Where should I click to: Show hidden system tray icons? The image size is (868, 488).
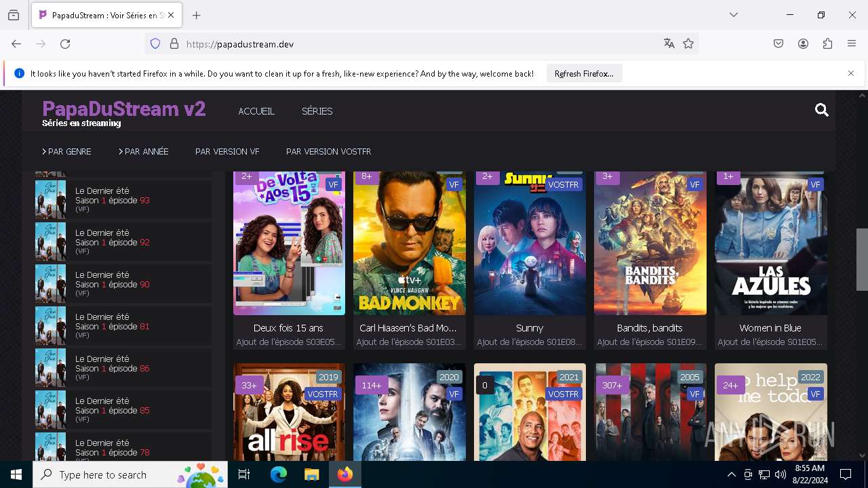[731, 474]
